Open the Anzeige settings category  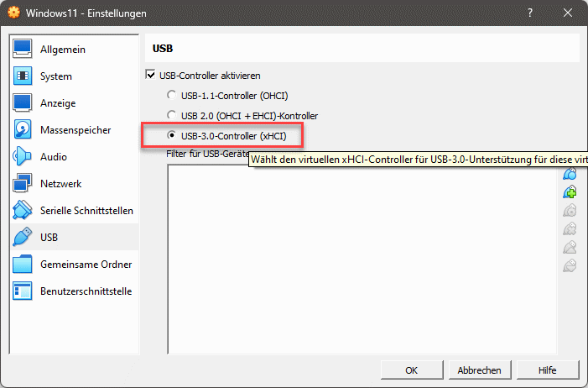pos(75,103)
